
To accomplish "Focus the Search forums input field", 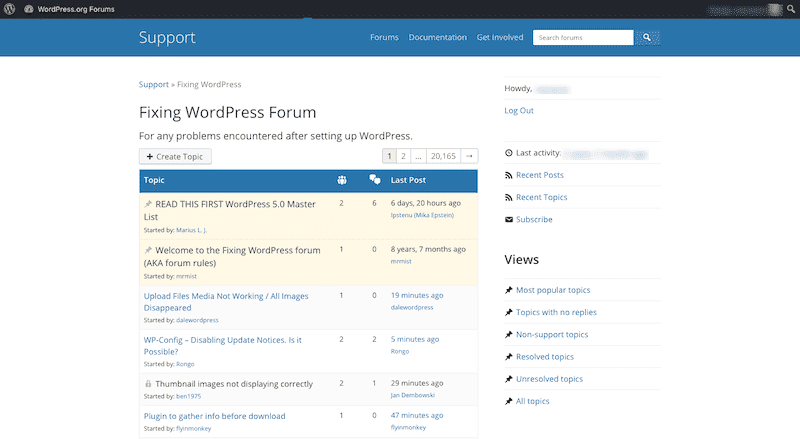I will pos(583,38).
